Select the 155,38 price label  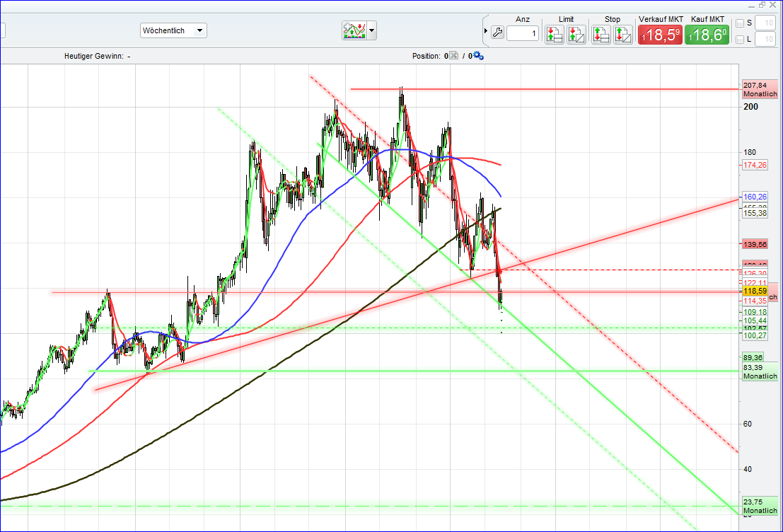(755, 213)
